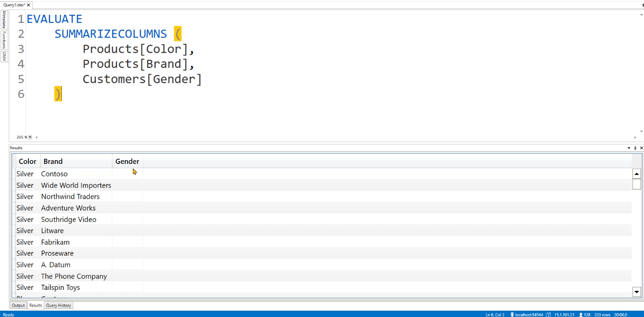The image size is (644, 317).
Task: Open the Functions side panel
Action: pos(4,40)
